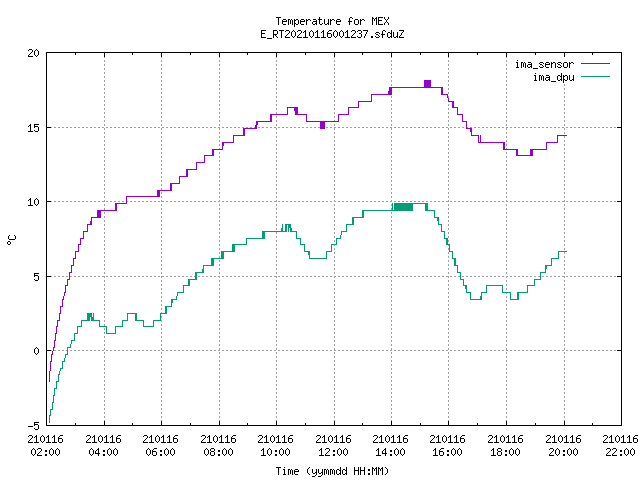Viewport: 640px width, 480px height.
Task: Click the purple peak marker near 15:00
Action: (427, 84)
